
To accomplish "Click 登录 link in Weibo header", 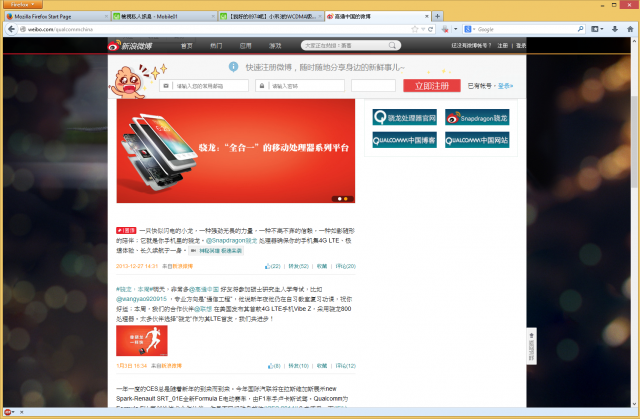I will point(521,46).
